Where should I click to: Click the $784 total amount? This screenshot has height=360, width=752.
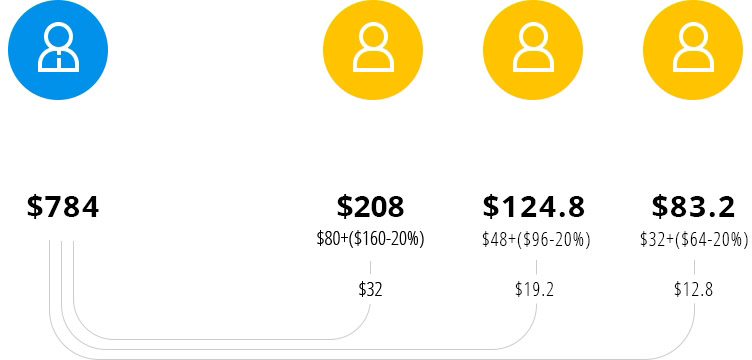(x=63, y=207)
